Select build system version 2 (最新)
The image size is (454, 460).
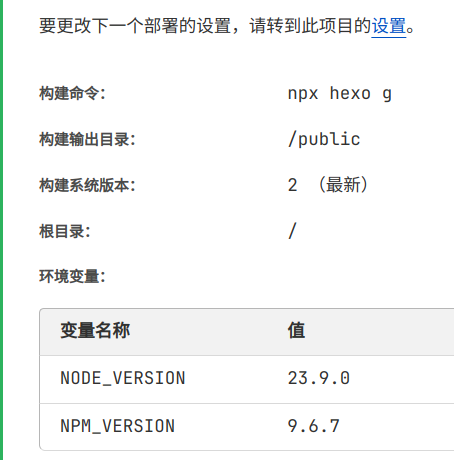(x=328, y=185)
